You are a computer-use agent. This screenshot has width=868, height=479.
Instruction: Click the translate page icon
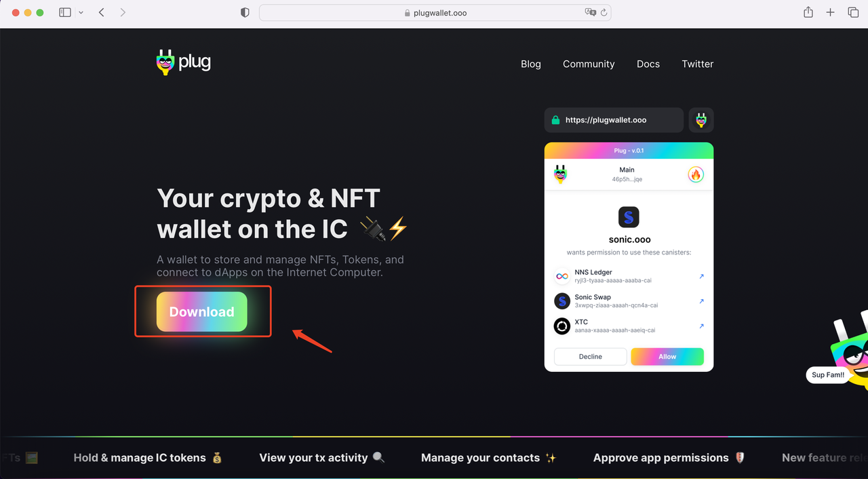tap(590, 12)
